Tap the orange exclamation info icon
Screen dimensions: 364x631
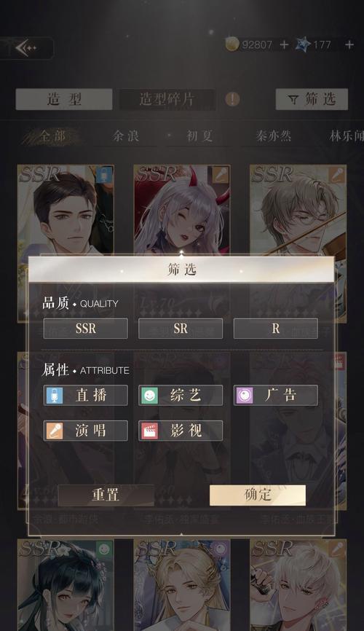pyautogui.click(x=232, y=99)
